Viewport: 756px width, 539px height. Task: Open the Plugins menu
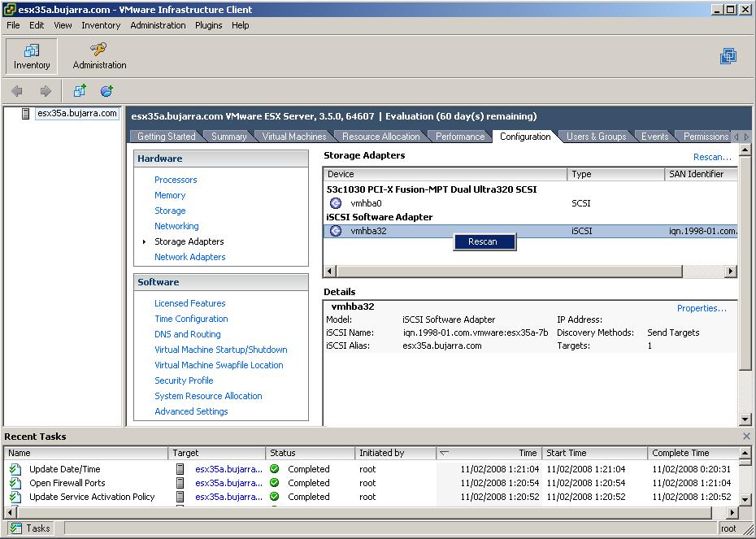tap(208, 25)
